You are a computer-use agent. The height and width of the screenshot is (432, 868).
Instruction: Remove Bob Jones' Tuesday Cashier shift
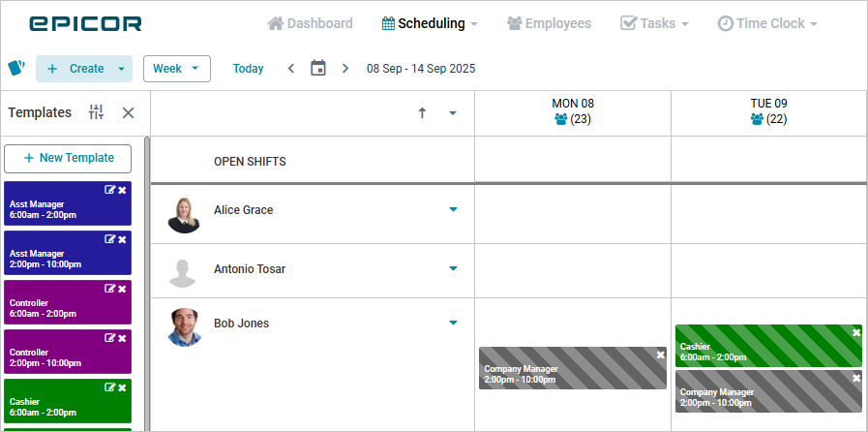(855, 333)
